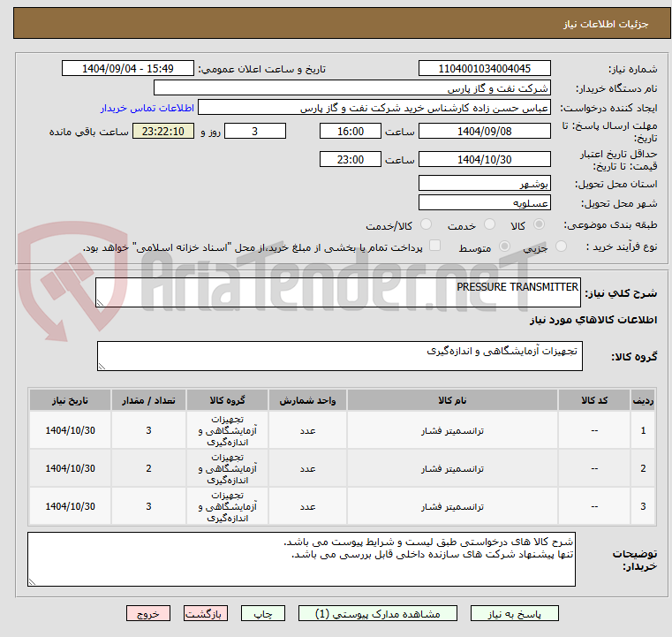Click the deadline time field 16:00
The height and width of the screenshot is (637, 672).
click(351, 131)
